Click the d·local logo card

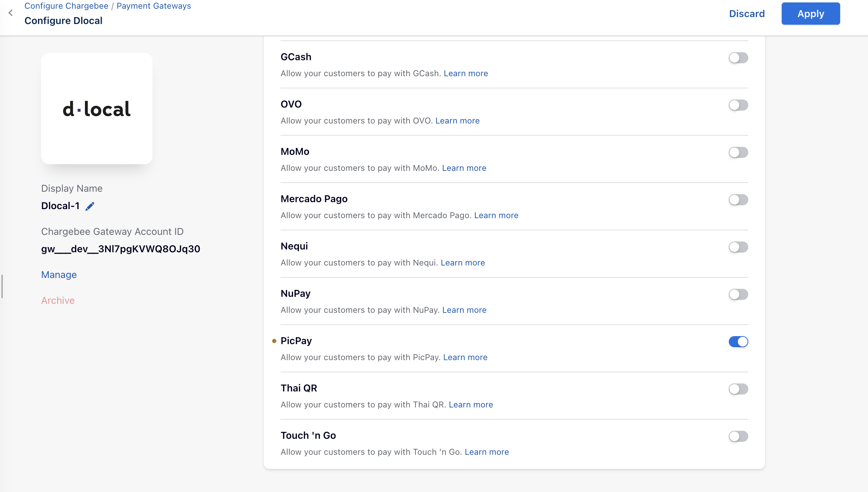tap(97, 109)
